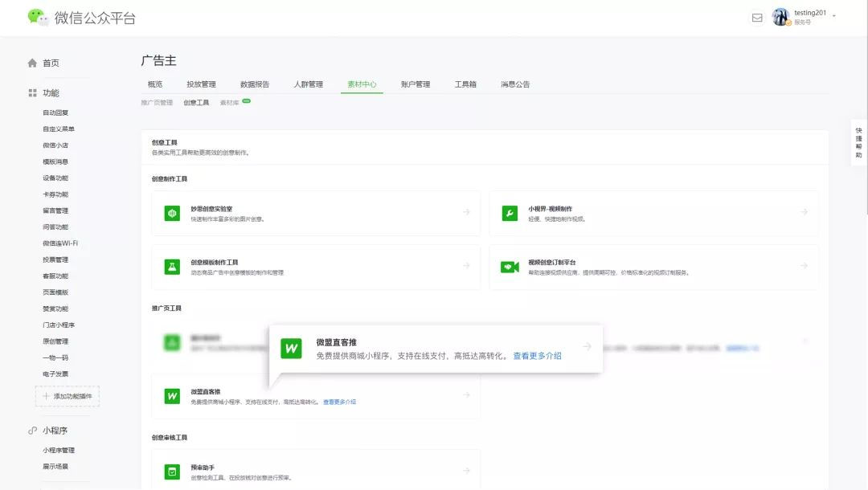Click the arrow on 预审助手 card
The width and height of the screenshot is (868, 490).
tap(467, 471)
